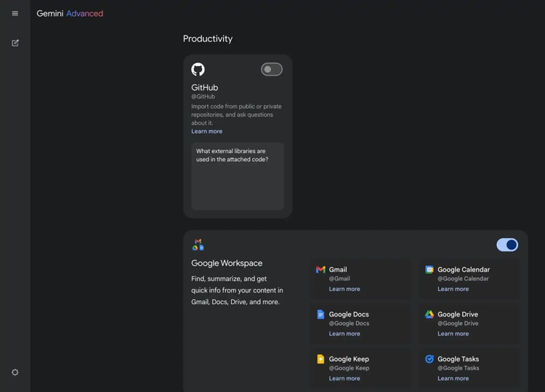Click the GitHub card title
This screenshot has width=545, height=392.
(205, 88)
